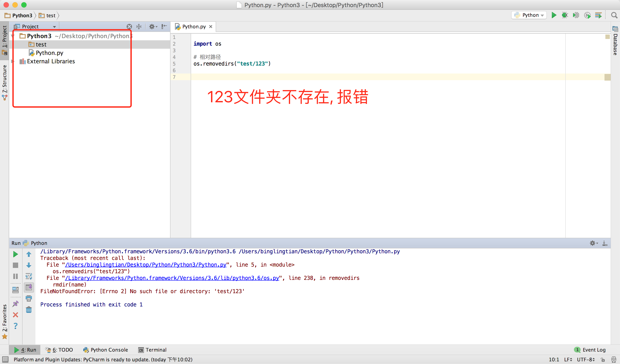The image size is (620, 364).
Task: Switch to the Terminal tool tab
Action: pyautogui.click(x=152, y=350)
